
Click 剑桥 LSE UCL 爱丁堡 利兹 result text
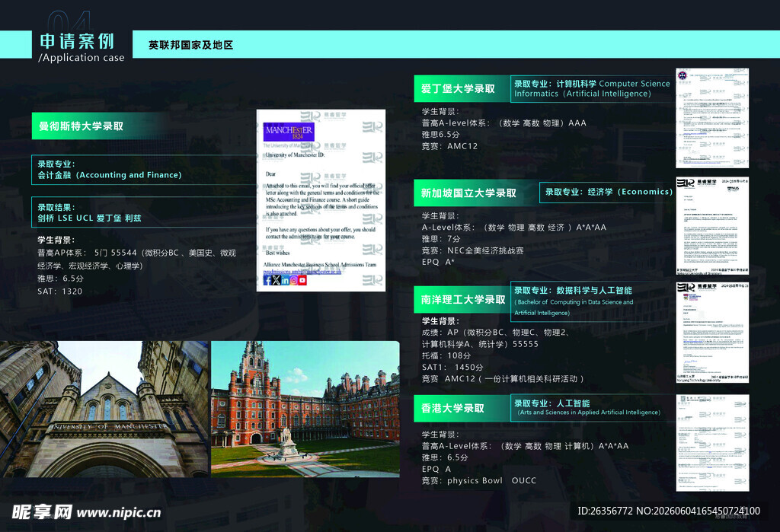pos(90,218)
